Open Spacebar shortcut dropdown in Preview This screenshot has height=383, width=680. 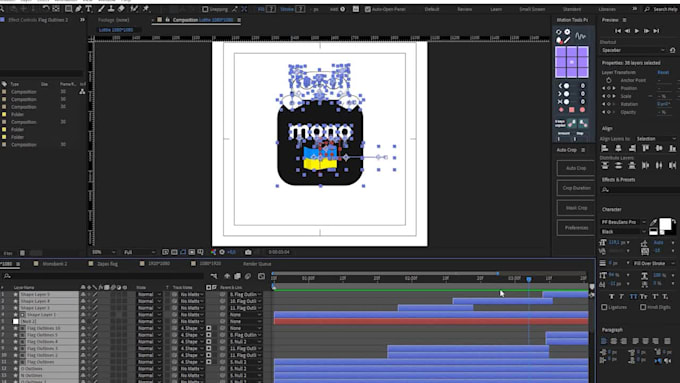click(x=633, y=50)
